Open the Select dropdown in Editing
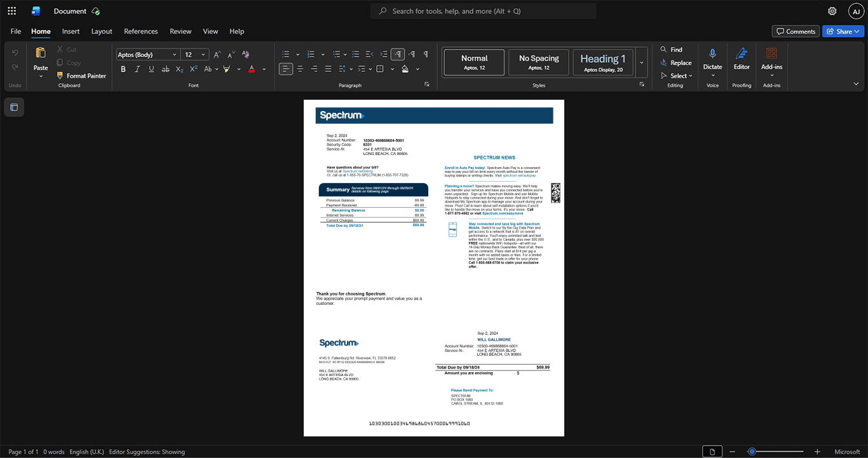 [676, 76]
